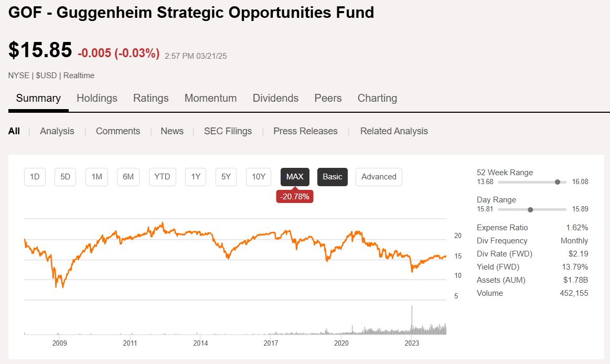Set chart range to 1D

coord(35,177)
